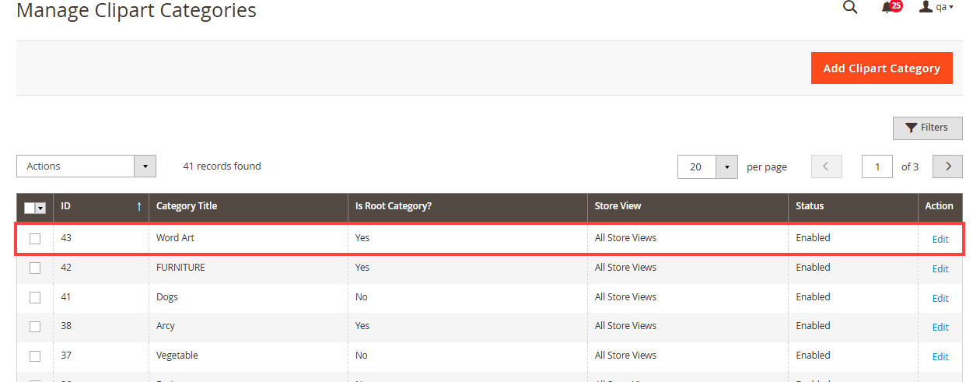Screen dimensions: 980x382
Task: Open the search magnifier icon
Action: [850, 8]
